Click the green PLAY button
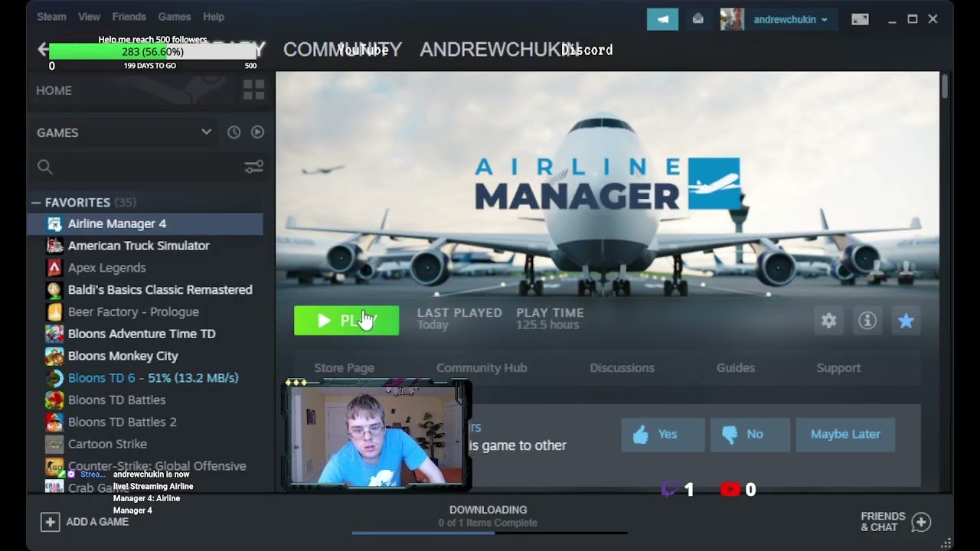The height and width of the screenshot is (551, 980). pyautogui.click(x=346, y=321)
